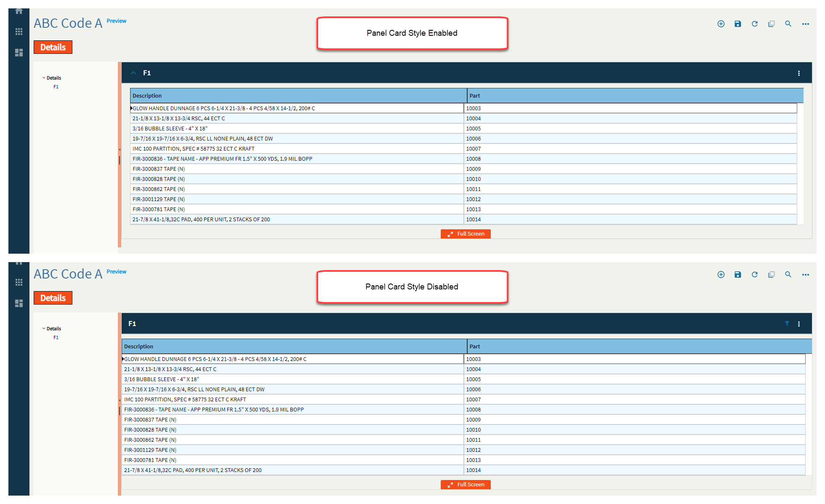Click part 10012 cell in top grid
The image size is (825, 504).
coord(631,199)
